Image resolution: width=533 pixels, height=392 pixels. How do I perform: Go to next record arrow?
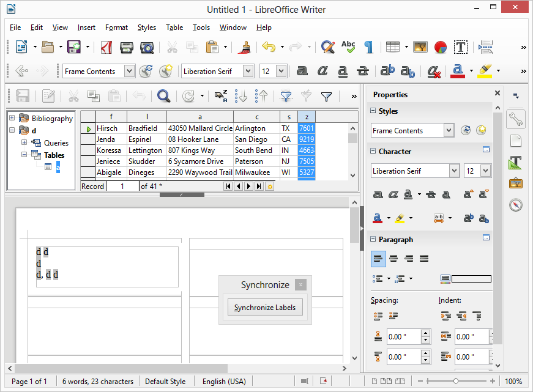(249, 186)
